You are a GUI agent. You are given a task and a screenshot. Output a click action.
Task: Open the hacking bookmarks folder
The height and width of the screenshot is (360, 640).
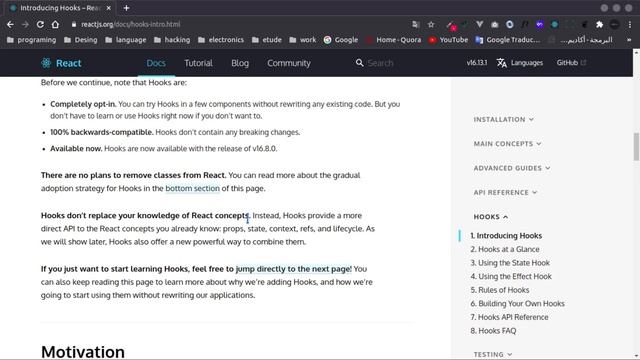[x=172, y=40]
